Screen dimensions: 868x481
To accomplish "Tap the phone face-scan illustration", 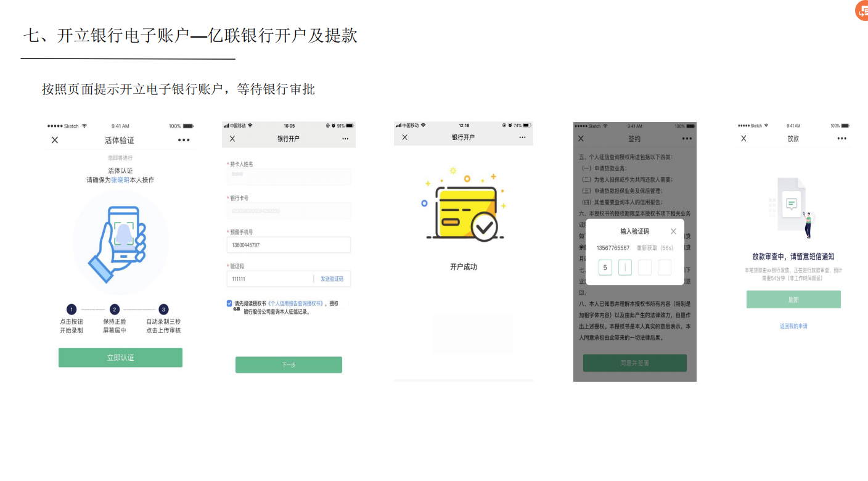I will (x=121, y=242).
